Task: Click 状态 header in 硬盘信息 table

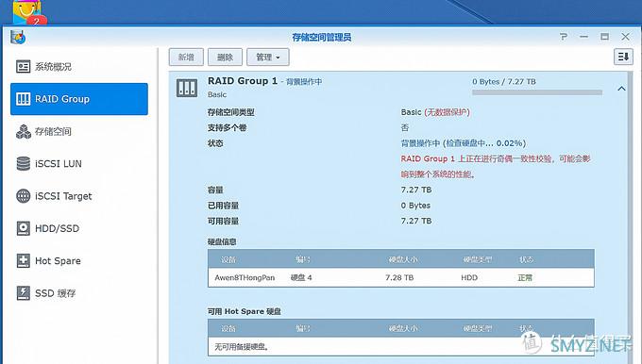Action: [526, 259]
